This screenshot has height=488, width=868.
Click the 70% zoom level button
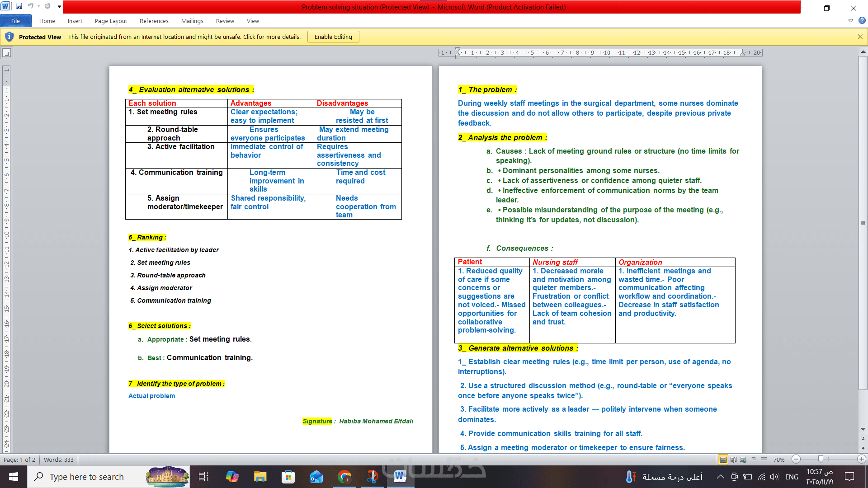[778, 460]
